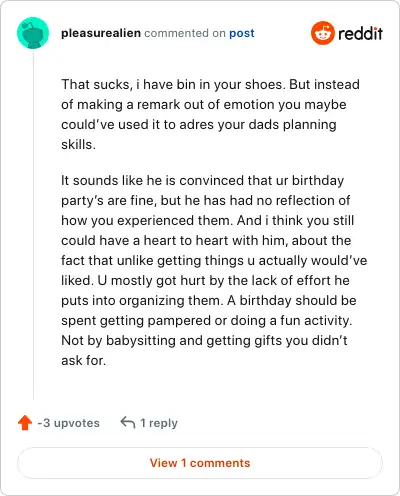Select the "-3 upvotes" count label
The height and width of the screenshot is (496, 400).
68,423
